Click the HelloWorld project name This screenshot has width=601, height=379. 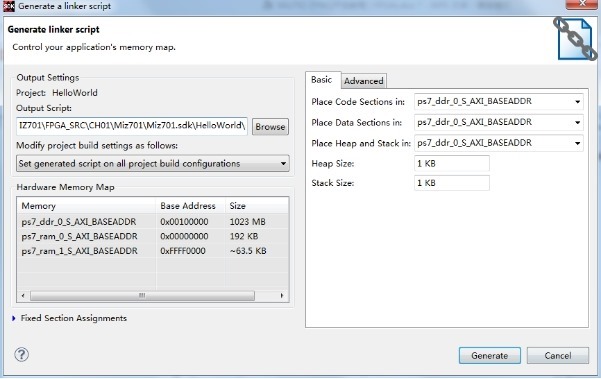coord(75,93)
